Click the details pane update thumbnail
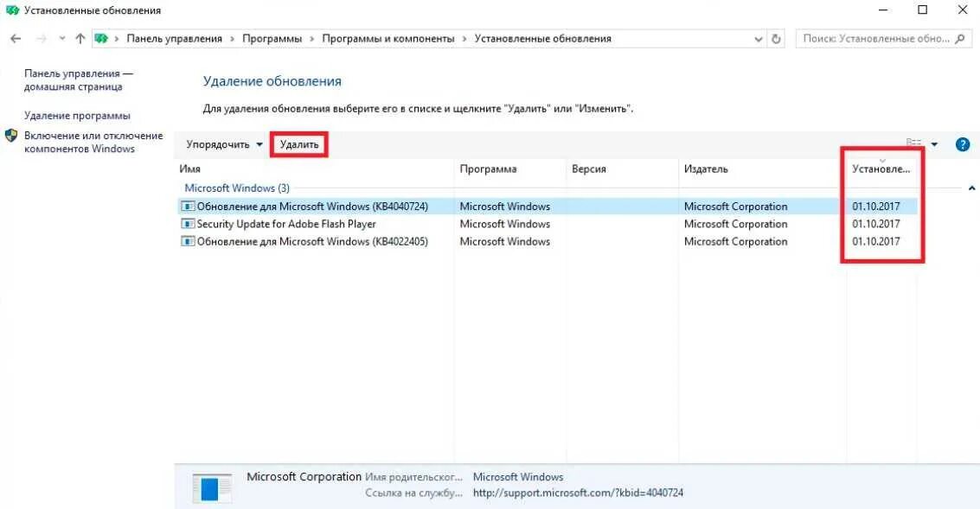Screen dimensions: 980x509 tap(212, 487)
